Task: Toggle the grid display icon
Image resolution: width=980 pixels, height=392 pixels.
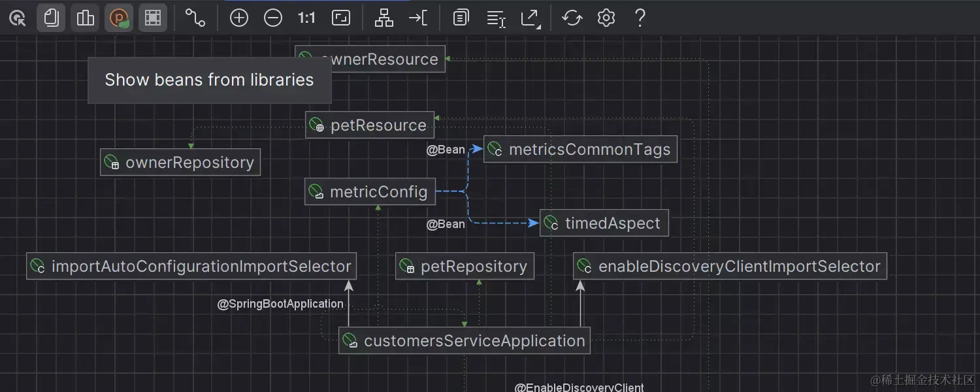Action: (153, 18)
